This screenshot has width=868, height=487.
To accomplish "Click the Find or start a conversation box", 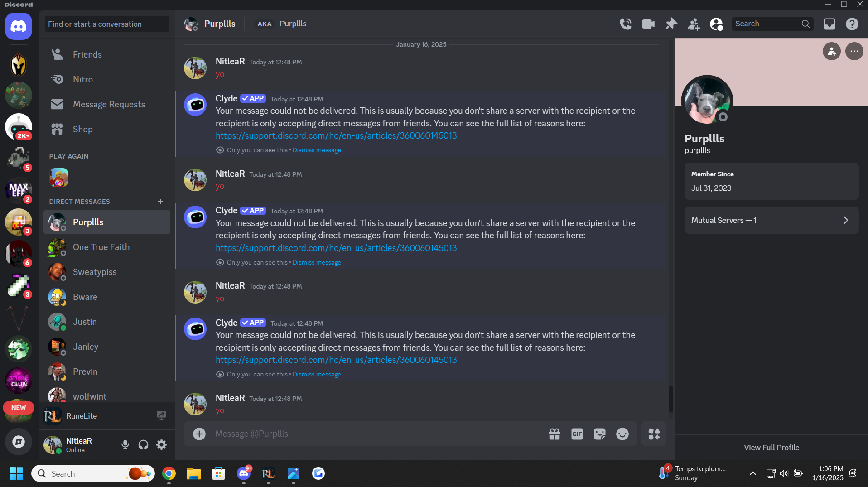I will pyautogui.click(x=107, y=24).
